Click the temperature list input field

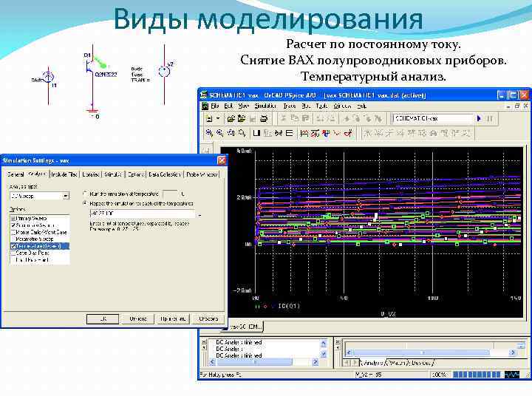pos(143,214)
